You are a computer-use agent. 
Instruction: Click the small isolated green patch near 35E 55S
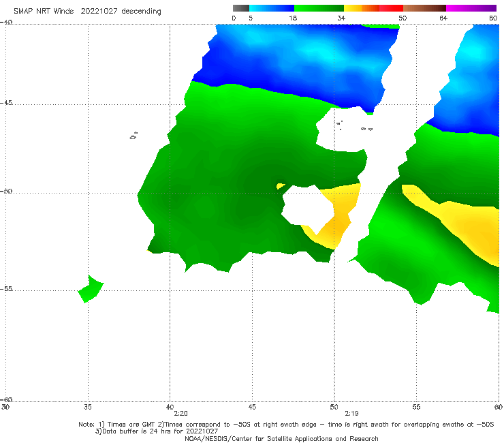(91, 289)
